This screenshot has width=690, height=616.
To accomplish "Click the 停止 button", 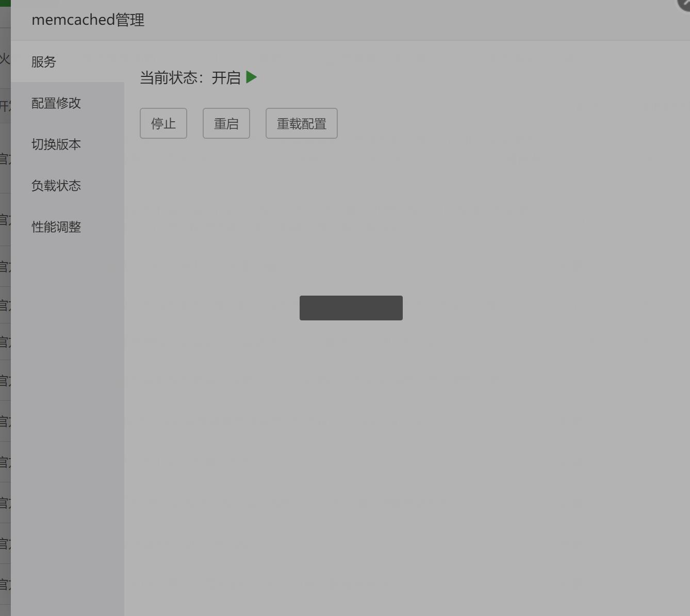I will click(163, 123).
